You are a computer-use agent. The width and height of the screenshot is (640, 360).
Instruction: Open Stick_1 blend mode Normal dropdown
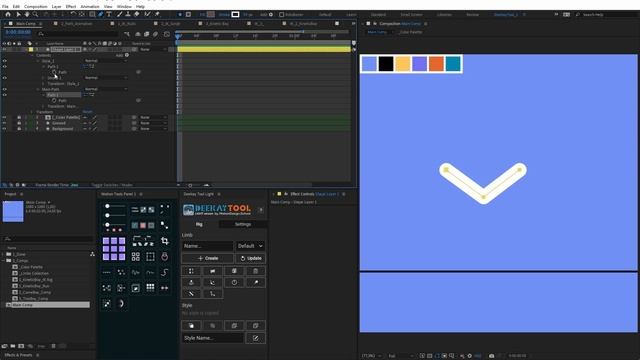tap(106, 61)
